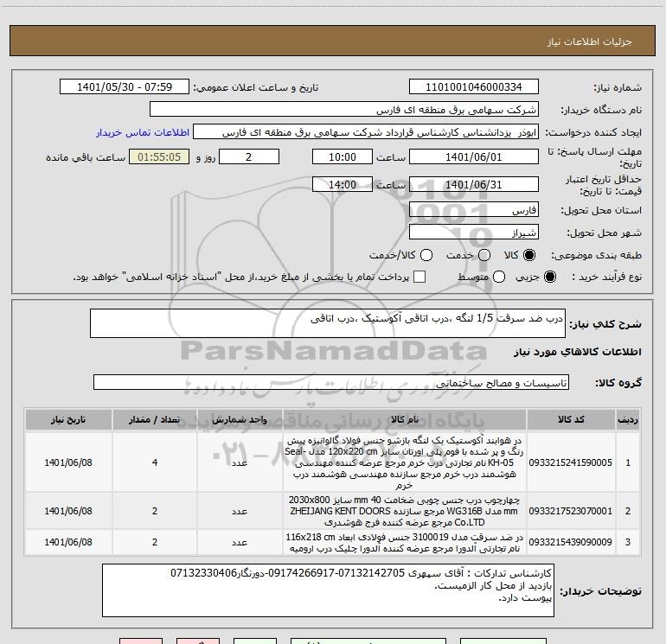Click the ZHEIJANG KENT DOORS frame description
The image size is (666, 644).
[x=405, y=511]
